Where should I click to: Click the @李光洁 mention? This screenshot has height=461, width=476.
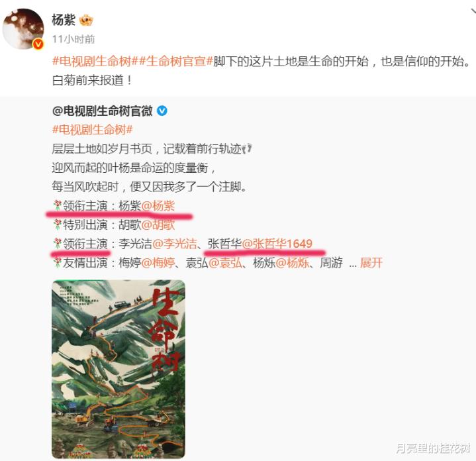175,244
